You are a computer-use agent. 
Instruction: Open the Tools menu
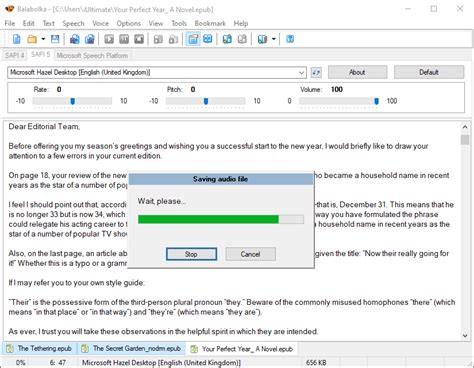point(179,24)
